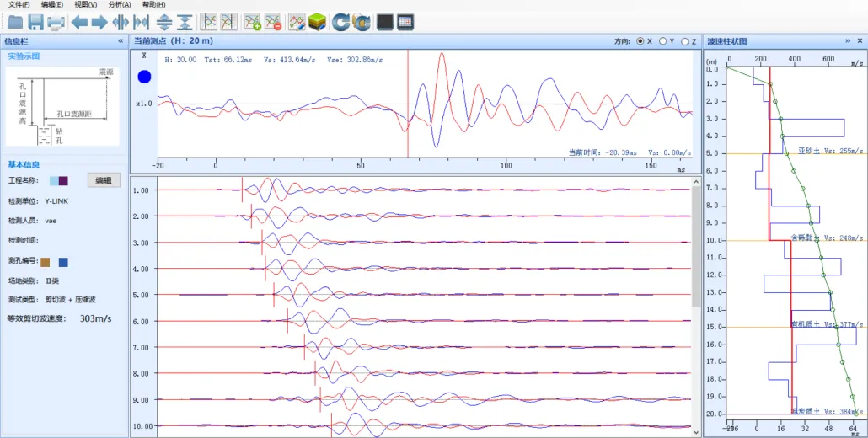Select the Z direction radio button

pos(686,40)
